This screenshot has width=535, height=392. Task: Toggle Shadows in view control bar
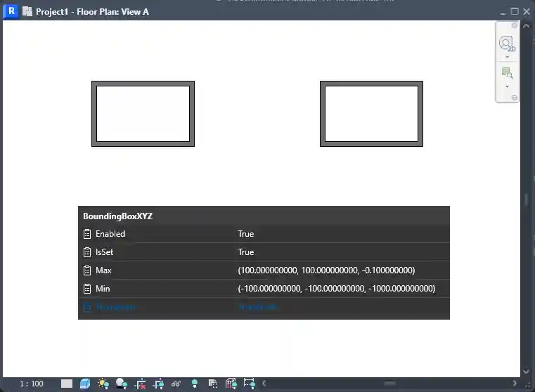click(122, 384)
